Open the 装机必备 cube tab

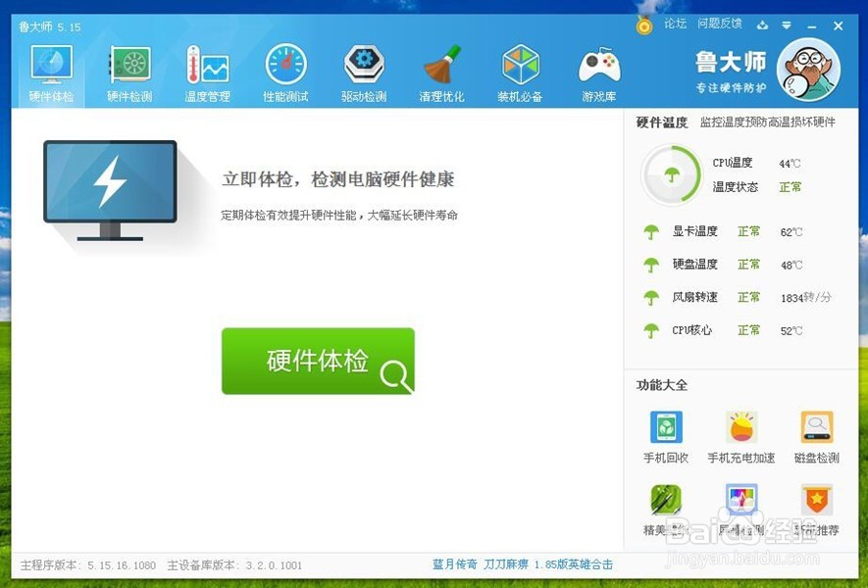tap(520, 74)
